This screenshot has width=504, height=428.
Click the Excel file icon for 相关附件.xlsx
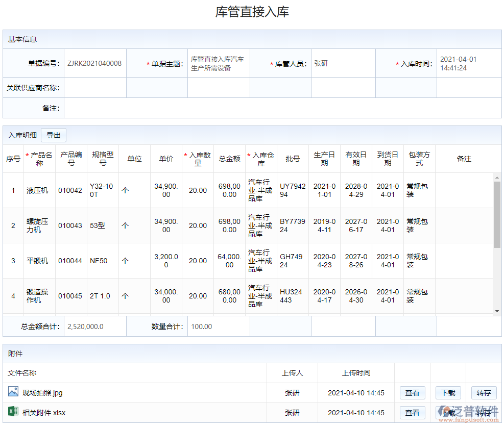pos(13,412)
